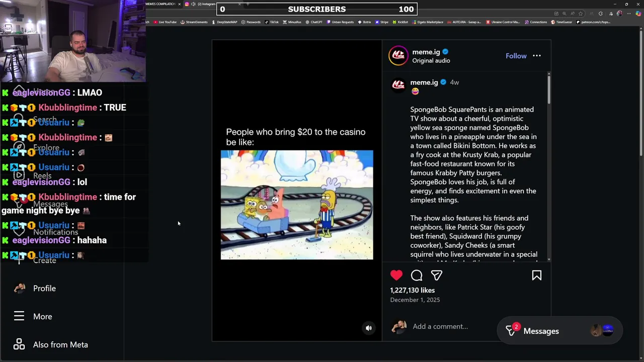Open KickBot bookmark

[x=400, y=22]
